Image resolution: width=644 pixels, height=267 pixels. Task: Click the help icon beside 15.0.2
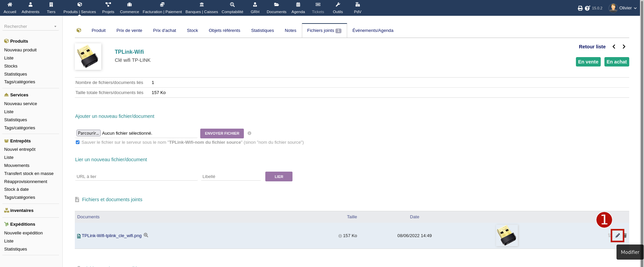point(587,8)
